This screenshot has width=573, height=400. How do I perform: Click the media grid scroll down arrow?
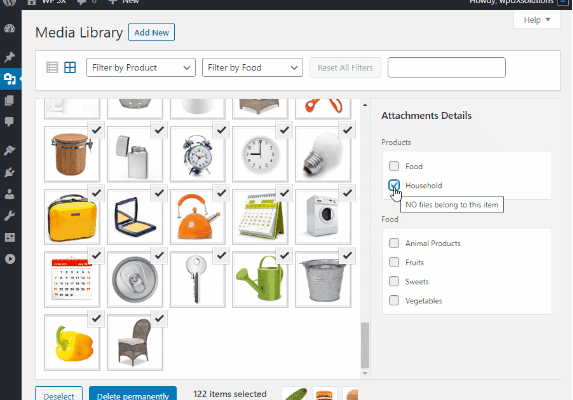[x=365, y=373]
